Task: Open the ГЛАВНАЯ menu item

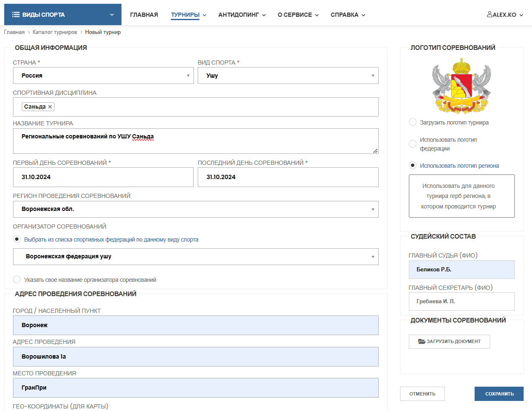Action: 144,15
